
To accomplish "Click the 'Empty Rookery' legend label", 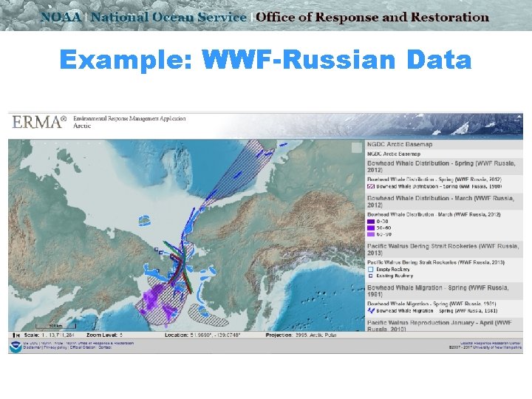I will tap(393, 270).
